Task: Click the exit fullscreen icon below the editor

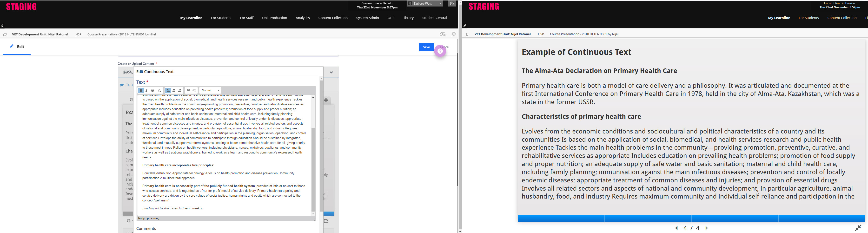Action: coord(326,221)
